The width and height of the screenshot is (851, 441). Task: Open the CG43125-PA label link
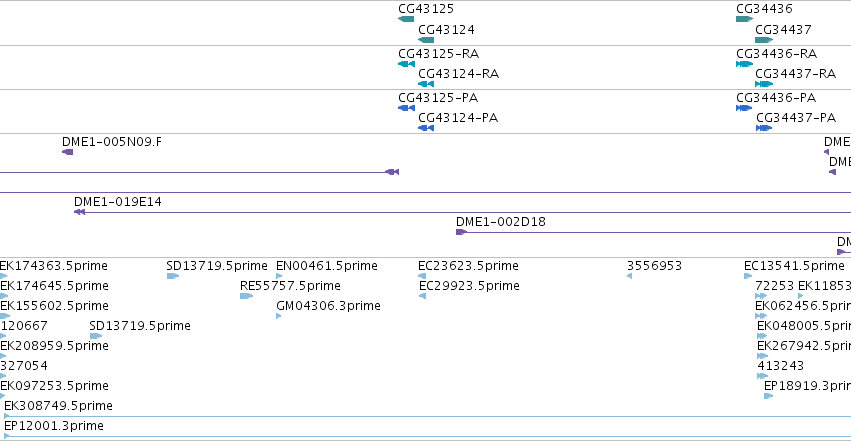438,98
